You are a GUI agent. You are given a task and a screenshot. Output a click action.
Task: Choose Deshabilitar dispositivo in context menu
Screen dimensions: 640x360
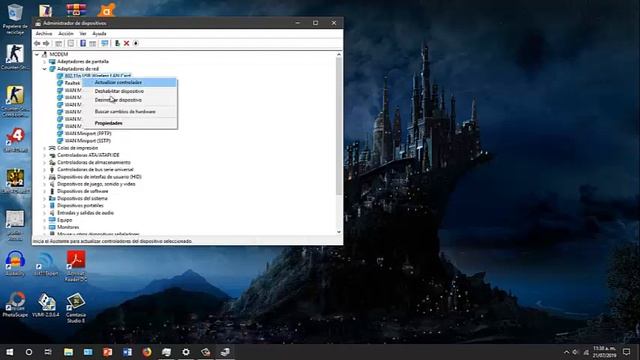130,91
